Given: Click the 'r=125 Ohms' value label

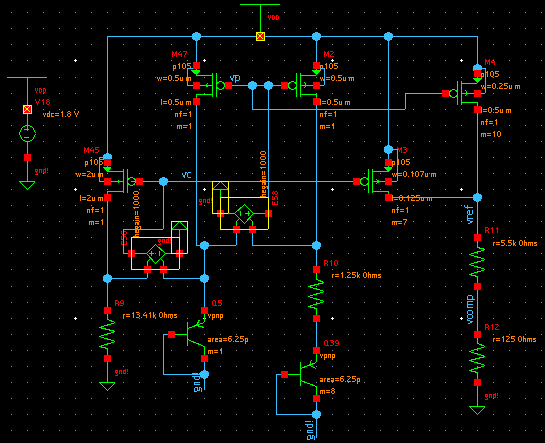Looking at the screenshot, I should tap(514, 339).
